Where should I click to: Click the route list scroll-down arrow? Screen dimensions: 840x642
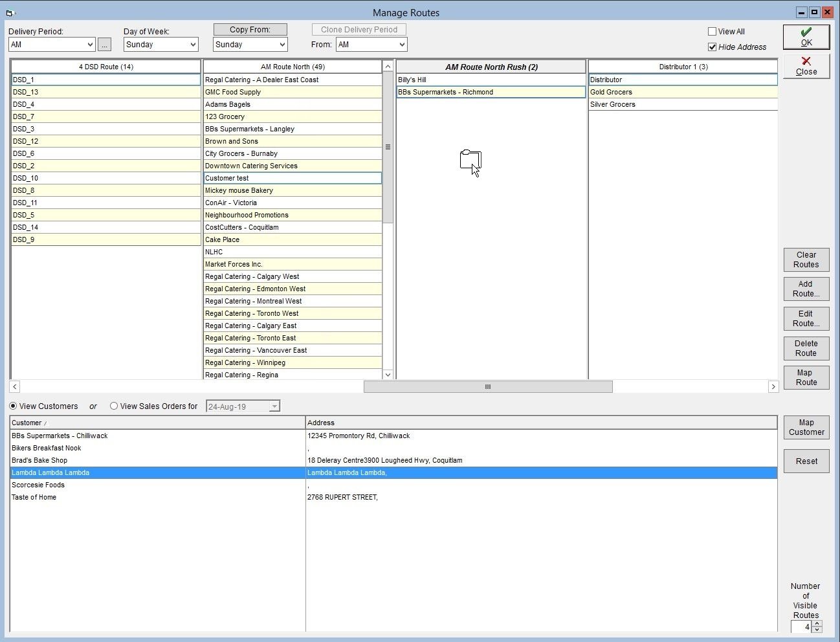click(x=388, y=375)
